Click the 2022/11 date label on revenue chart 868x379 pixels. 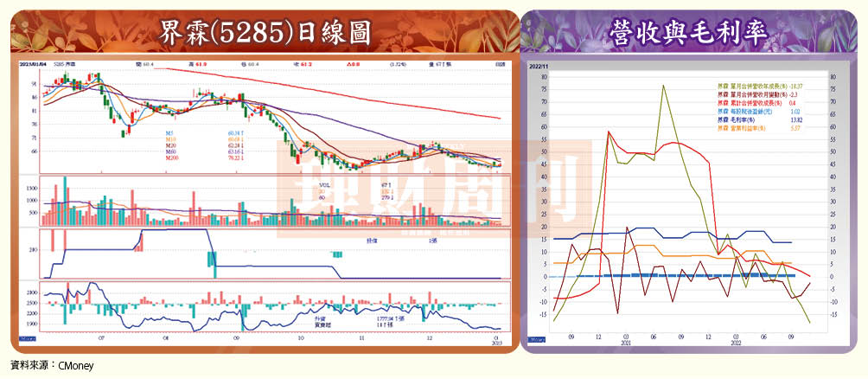tap(537, 66)
